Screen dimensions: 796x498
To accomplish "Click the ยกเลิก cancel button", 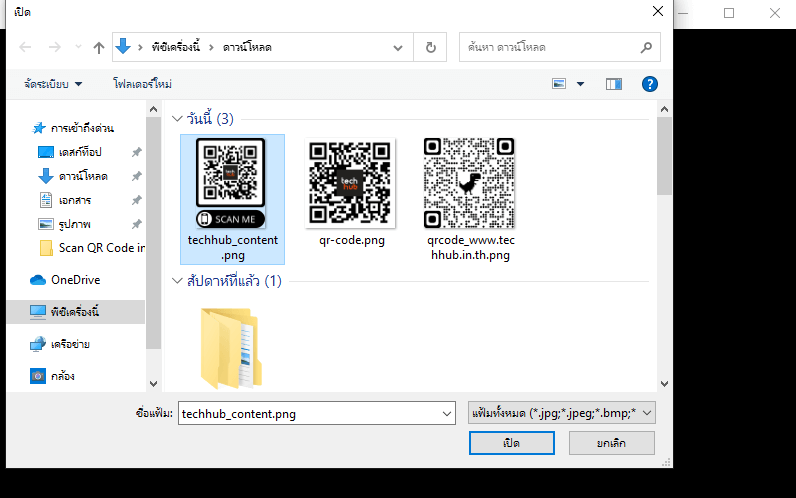I will [x=612, y=443].
